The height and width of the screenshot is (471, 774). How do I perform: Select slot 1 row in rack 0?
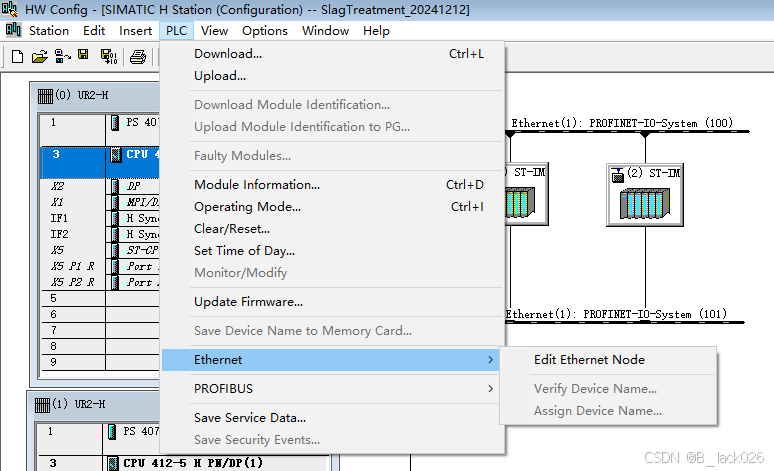100,130
